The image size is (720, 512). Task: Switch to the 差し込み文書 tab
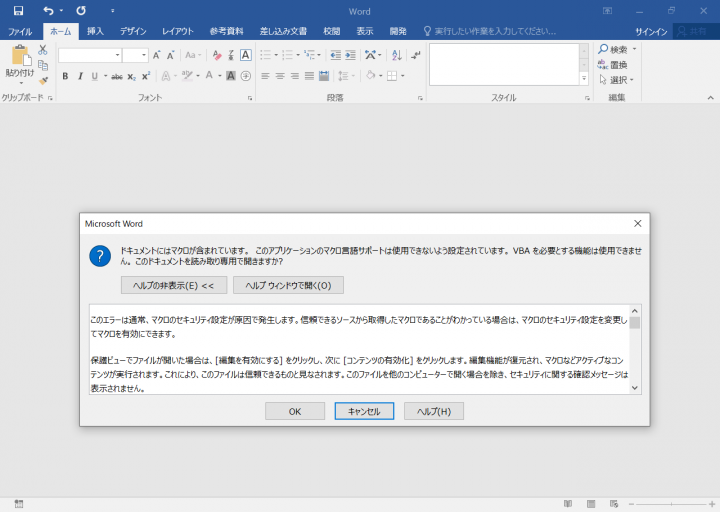283,31
